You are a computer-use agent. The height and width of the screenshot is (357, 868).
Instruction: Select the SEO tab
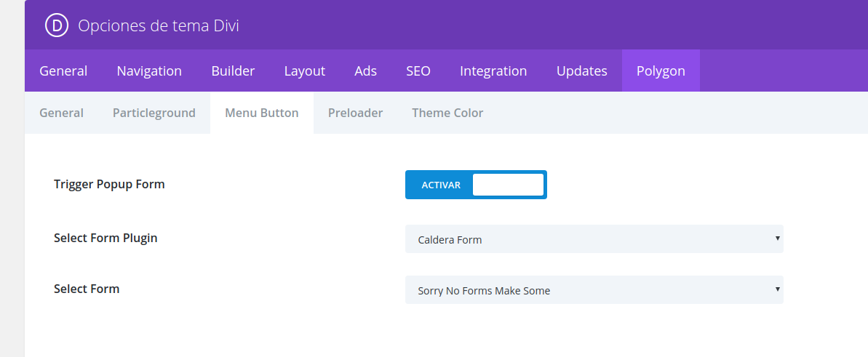[418, 71]
